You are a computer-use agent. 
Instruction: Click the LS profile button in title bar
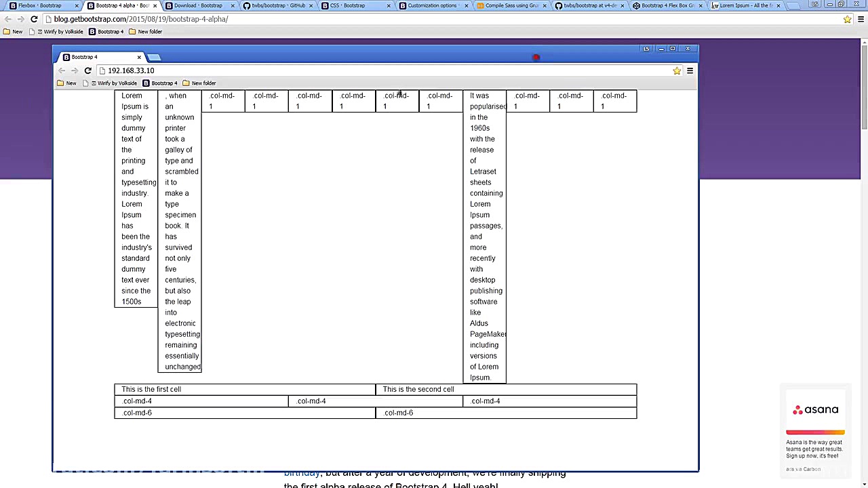(646, 49)
